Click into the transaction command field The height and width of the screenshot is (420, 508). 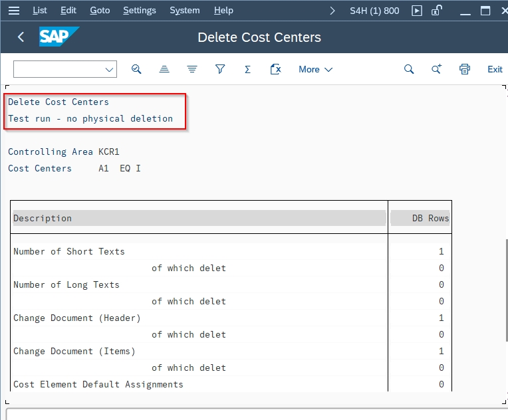[59, 69]
